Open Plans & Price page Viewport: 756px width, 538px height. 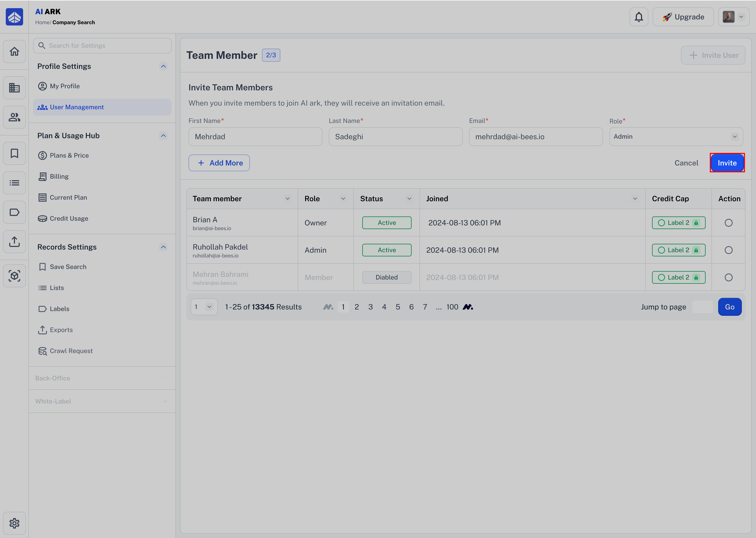[x=102, y=155]
